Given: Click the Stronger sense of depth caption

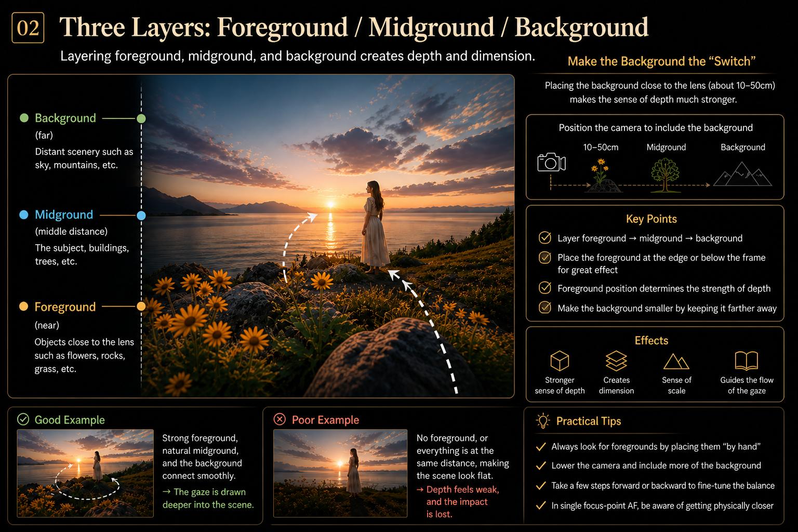Looking at the screenshot, I should (x=560, y=385).
